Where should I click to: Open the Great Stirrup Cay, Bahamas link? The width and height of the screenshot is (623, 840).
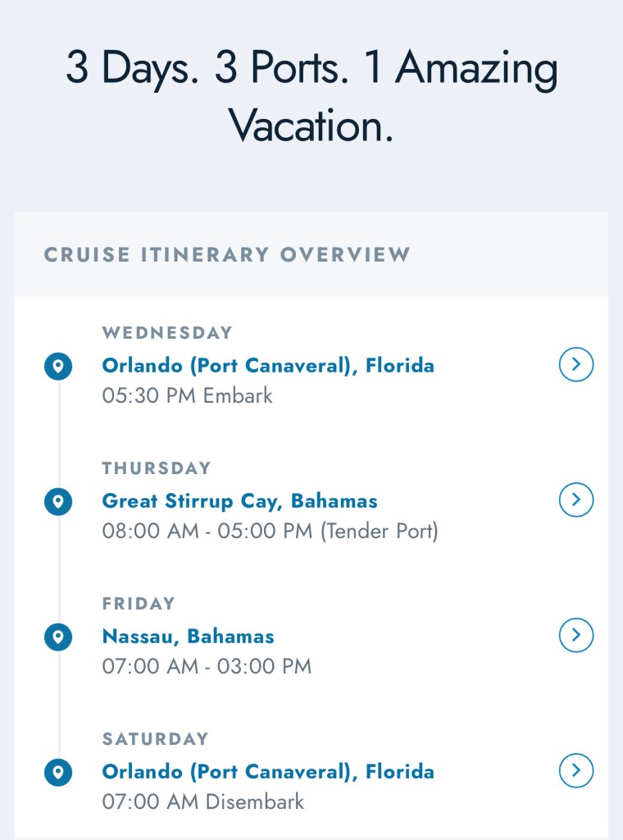pyautogui.click(x=239, y=501)
